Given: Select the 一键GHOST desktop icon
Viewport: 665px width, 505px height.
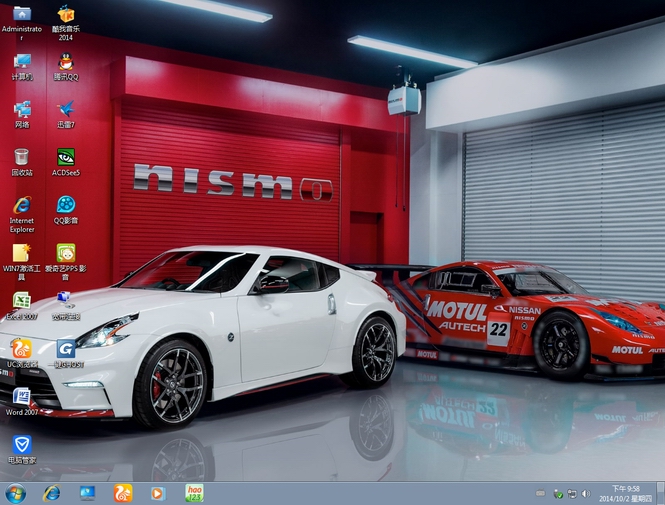Looking at the screenshot, I should [x=66, y=353].
